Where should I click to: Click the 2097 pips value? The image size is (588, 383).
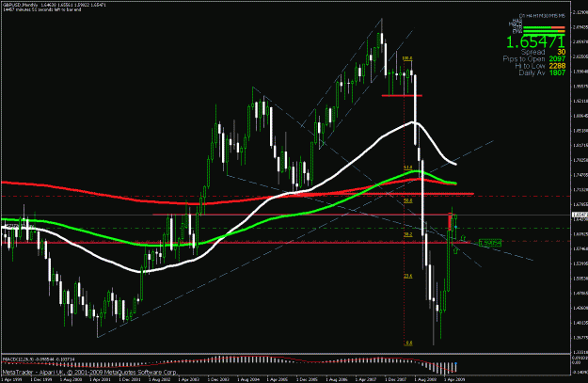[557, 59]
